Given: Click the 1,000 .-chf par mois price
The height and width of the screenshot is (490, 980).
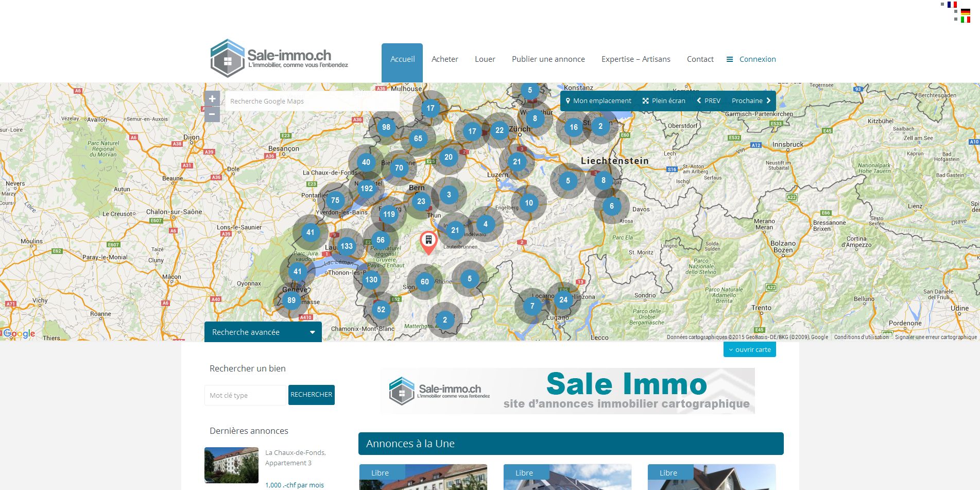Looking at the screenshot, I should (295, 485).
